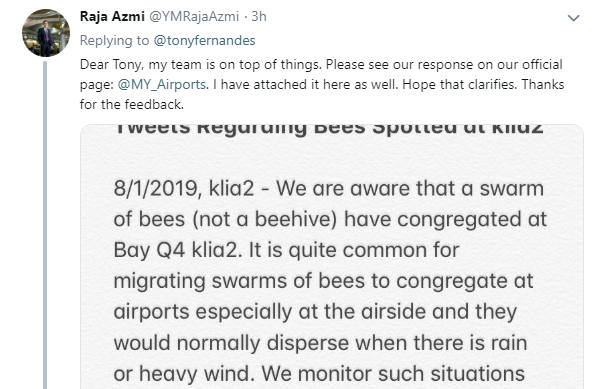
Task: Open the attached statement image heading
Action: coord(328,129)
